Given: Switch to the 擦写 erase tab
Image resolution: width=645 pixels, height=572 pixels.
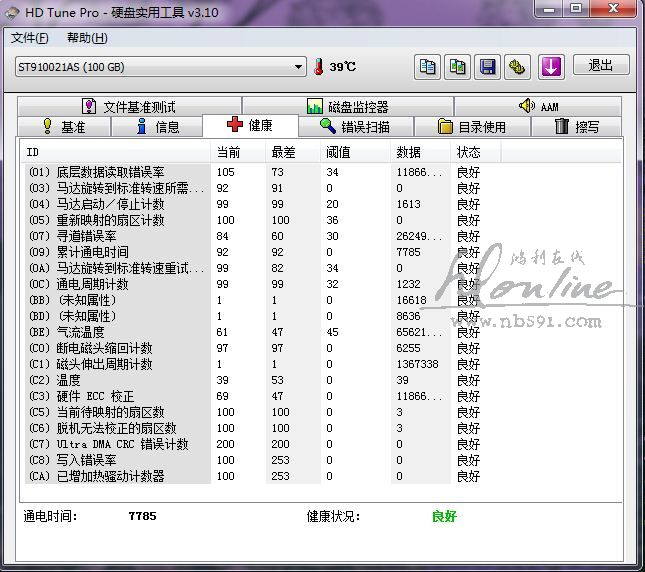Looking at the screenshot, I should (576, 127).
